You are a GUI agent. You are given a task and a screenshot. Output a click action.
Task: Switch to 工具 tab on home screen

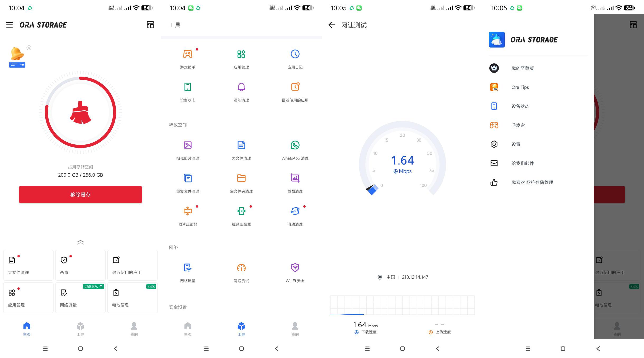pos(80,329)
